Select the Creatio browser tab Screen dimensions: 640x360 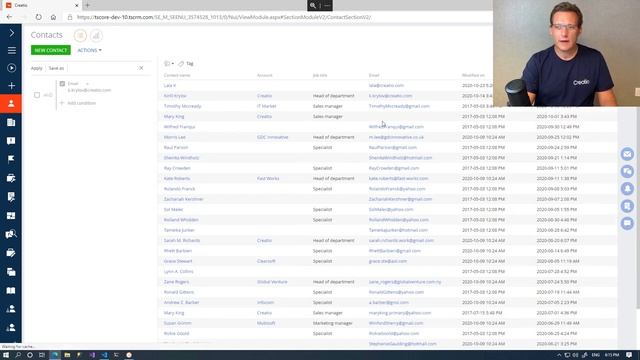point(41,5)
